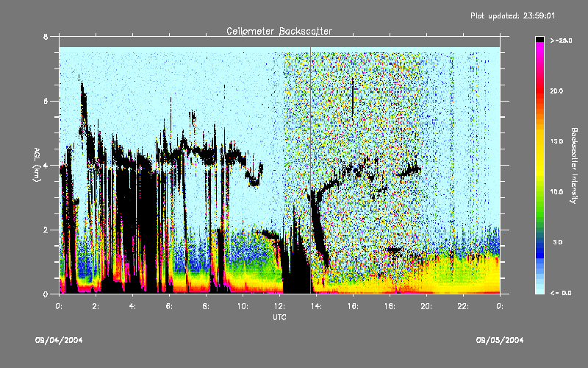Click the '20:' UTC time tick label

(426, 306)
